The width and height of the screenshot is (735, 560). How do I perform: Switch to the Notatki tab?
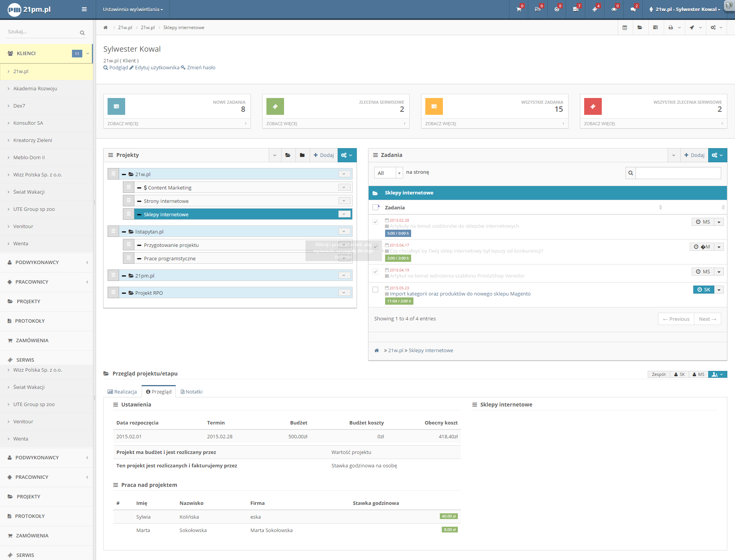pyautogui.click(x=191, y=392)
